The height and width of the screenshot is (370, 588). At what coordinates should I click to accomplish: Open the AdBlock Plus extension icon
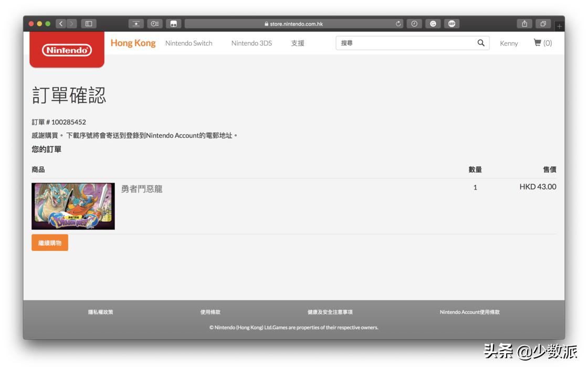(x=453, y=23)
